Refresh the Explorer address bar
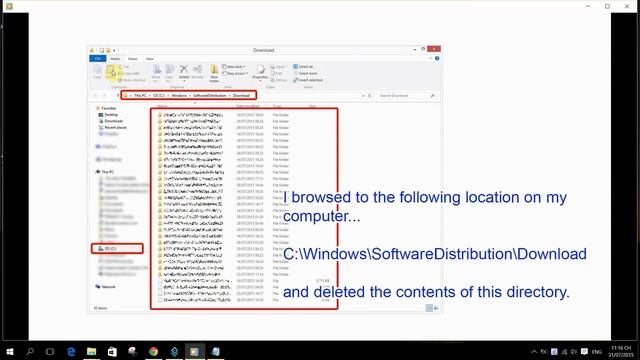Image resolution: width=640 pixels, height=360 pixels. [370, 96]
